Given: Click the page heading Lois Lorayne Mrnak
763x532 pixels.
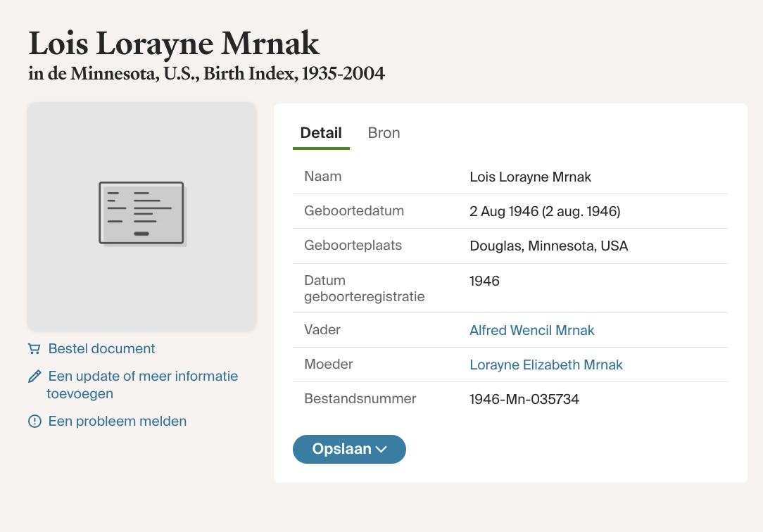Looking at the screenshot, I should [x=174, y=44].
